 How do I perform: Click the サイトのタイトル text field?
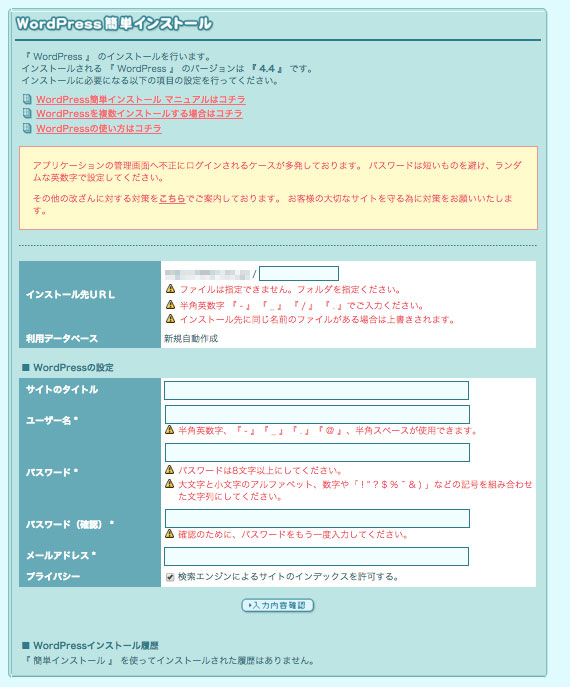point(316,390)
